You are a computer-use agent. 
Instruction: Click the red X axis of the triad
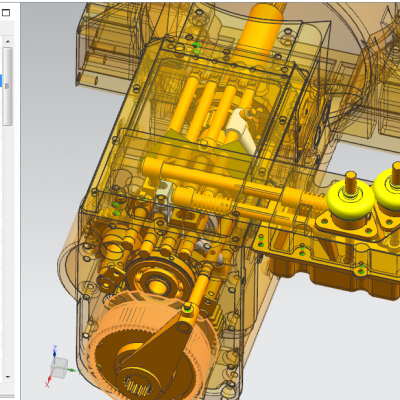point(48,381)
